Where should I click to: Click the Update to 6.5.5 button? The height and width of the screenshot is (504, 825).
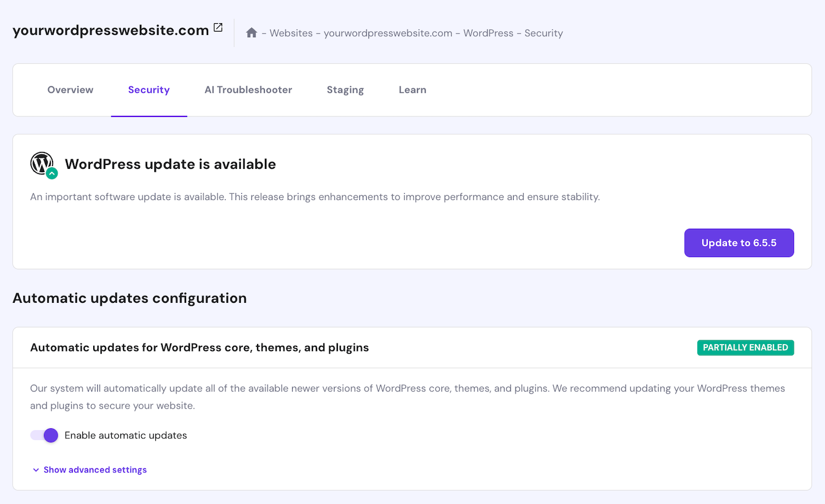coord(739,242)
